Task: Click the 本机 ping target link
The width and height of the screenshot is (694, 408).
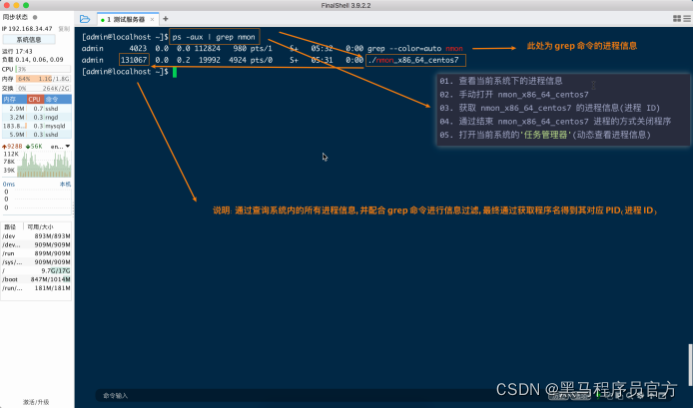Action: tap(66, 184)
